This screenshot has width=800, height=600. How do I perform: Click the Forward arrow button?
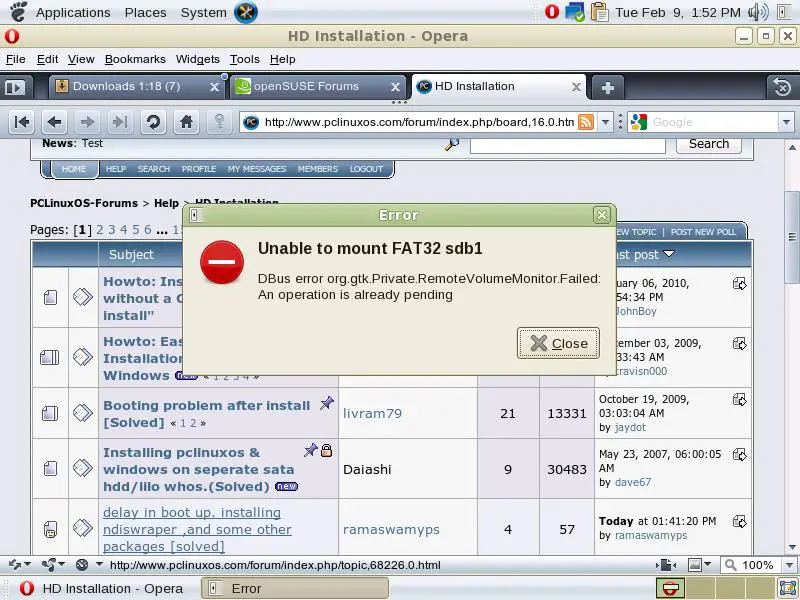pyautogui.click(x=87, y=122)
